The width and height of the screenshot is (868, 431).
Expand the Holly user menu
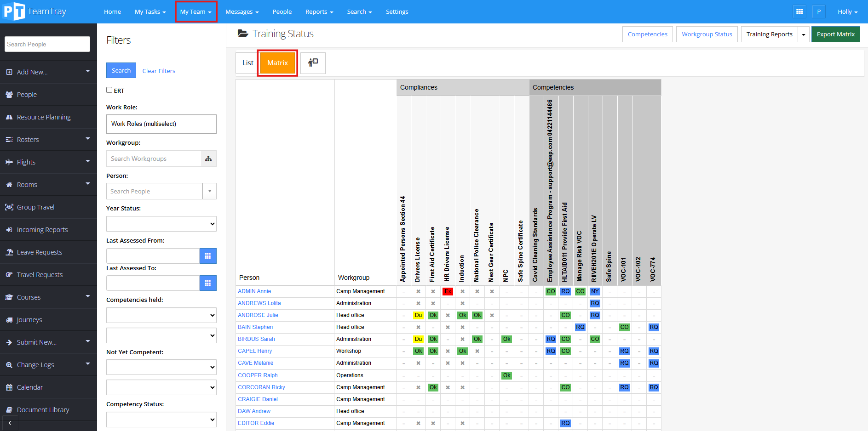pos(847,11)
